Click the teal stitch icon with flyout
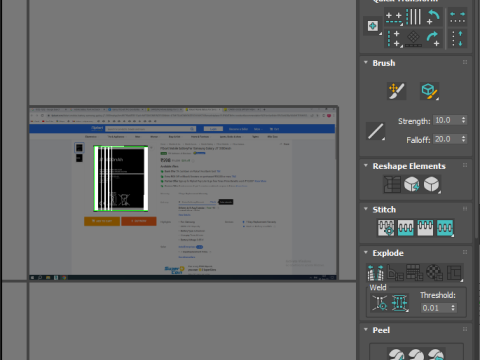The height and width of the screenshot is (360, 480). [445, 228]
